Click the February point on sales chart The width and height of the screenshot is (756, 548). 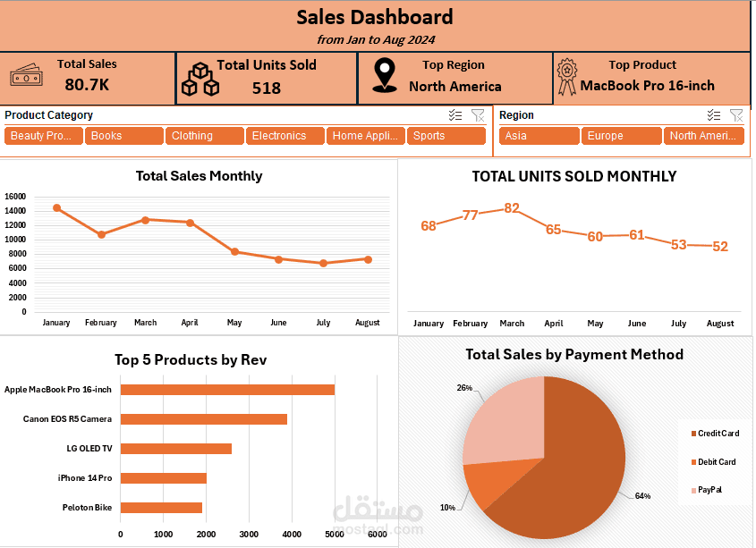[101, 234]
